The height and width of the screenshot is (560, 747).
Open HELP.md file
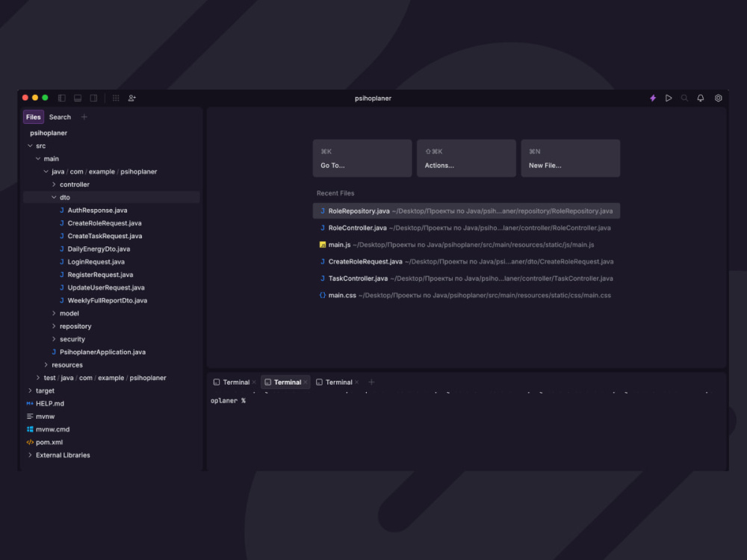point(49,403)
